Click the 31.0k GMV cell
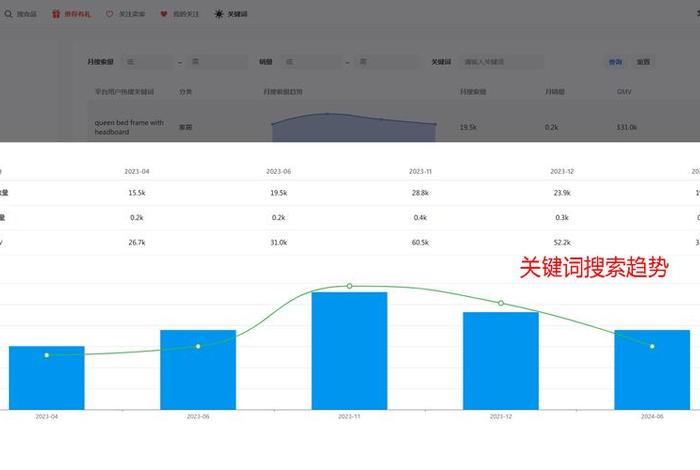This screenshot has height=470, width=700. click(x=279, y=242)
